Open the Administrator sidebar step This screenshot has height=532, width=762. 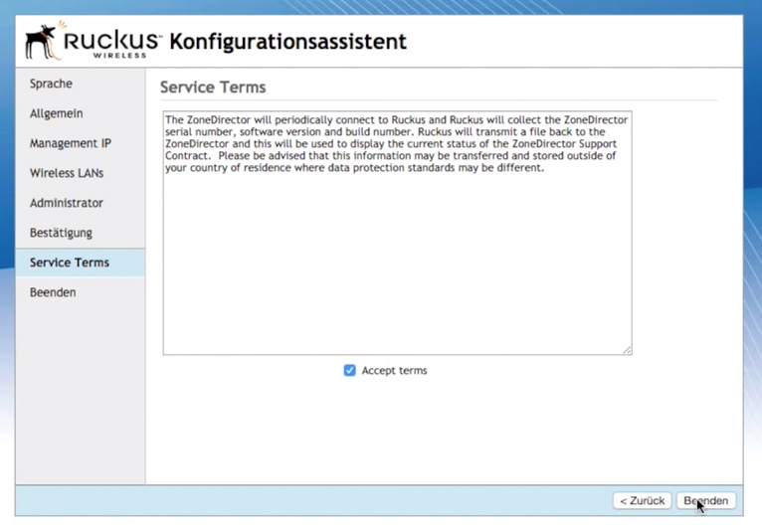(66, 203)
